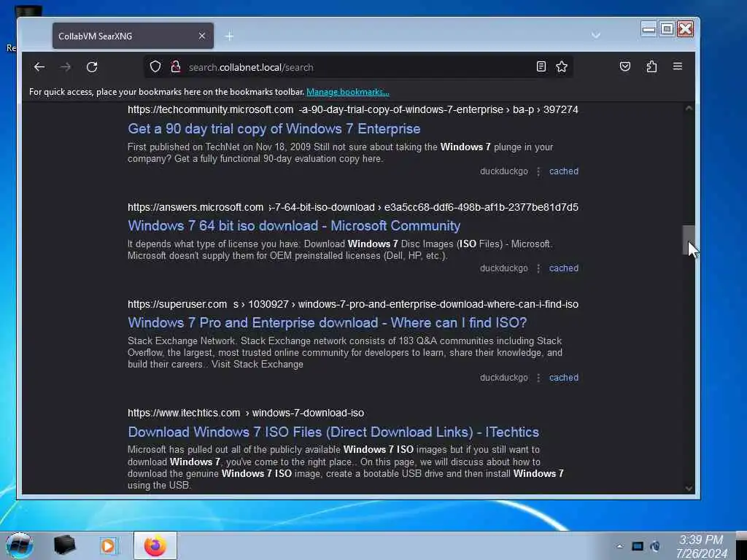This screenshot has width=747, height=560.
Task: Bookmark this page with the star icon
Action: [562, 66]
